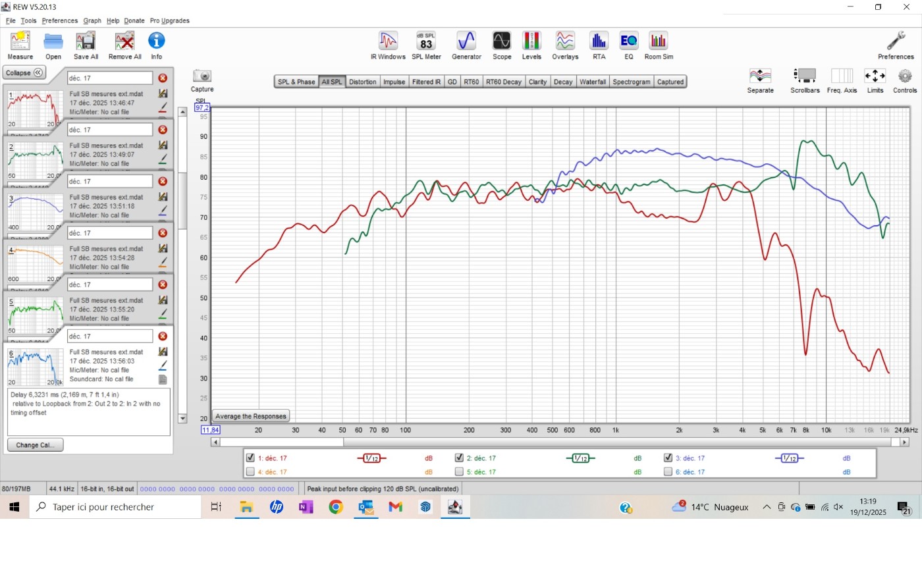Open the IR Windows tool
The height and width of the screenshot is (588, 922).
tap(388, 45)
